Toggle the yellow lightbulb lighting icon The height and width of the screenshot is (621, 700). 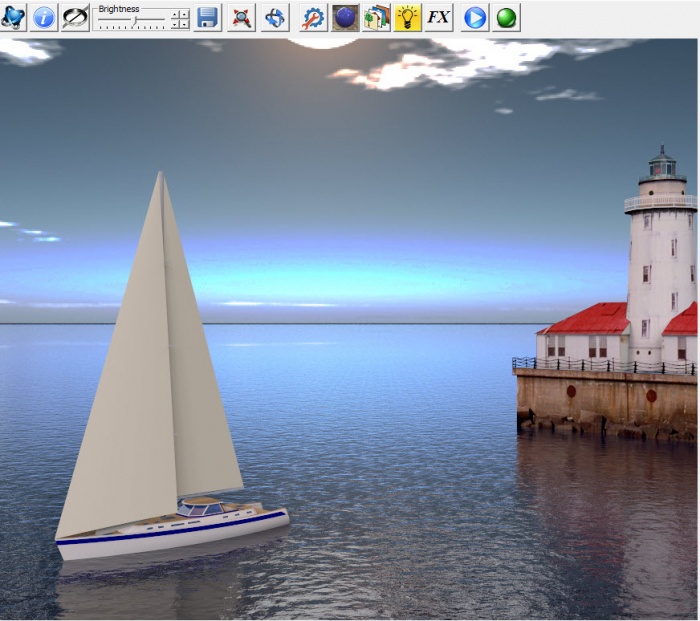407,17
